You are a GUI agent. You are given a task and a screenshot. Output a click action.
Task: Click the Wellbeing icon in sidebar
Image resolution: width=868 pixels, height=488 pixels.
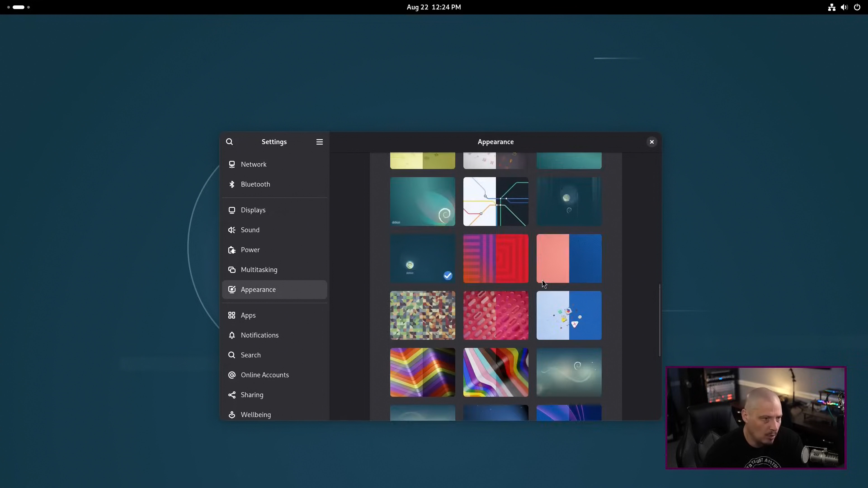pos(232,415)
